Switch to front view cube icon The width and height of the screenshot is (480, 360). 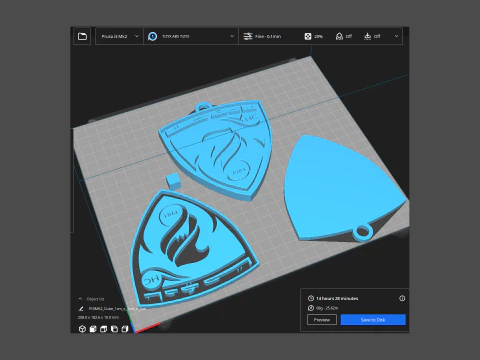click(x=93, y=329)
